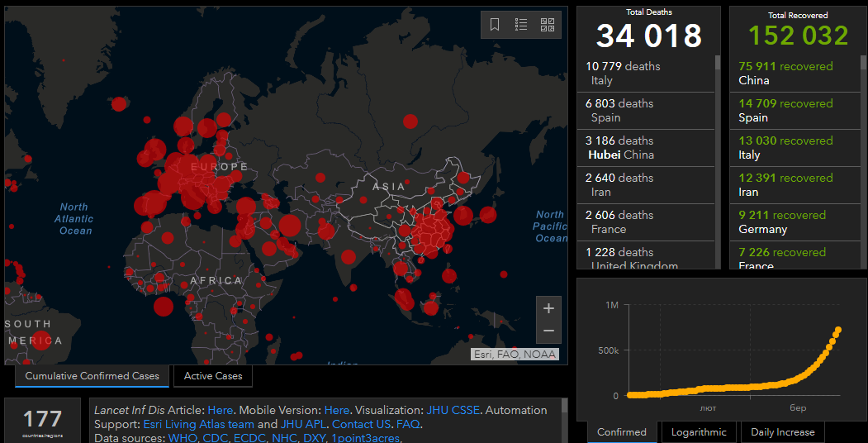Open the WHO data source link

(183, 438)
